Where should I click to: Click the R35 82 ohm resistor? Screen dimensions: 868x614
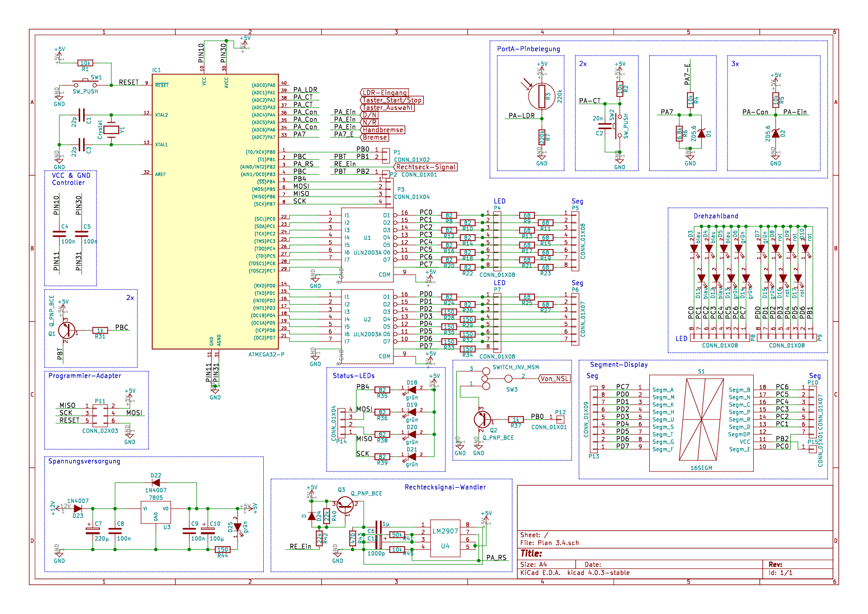pyautogui.click(x=382, y=390)
